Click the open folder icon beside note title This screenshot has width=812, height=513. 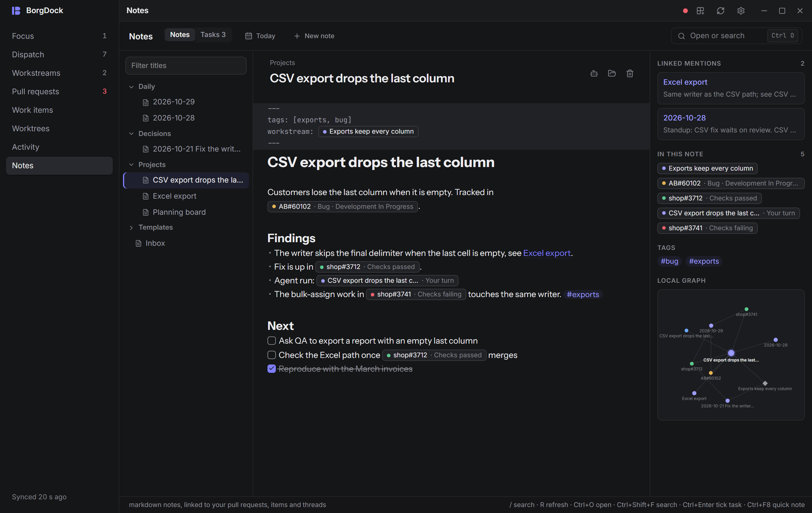click(x=612, y=73)
